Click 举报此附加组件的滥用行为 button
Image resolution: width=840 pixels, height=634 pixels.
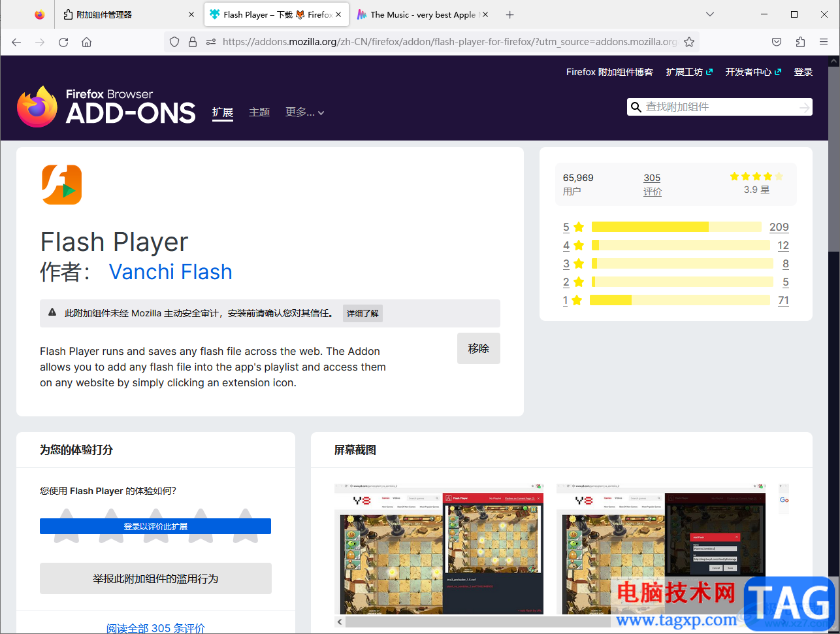tap(155, 578)
